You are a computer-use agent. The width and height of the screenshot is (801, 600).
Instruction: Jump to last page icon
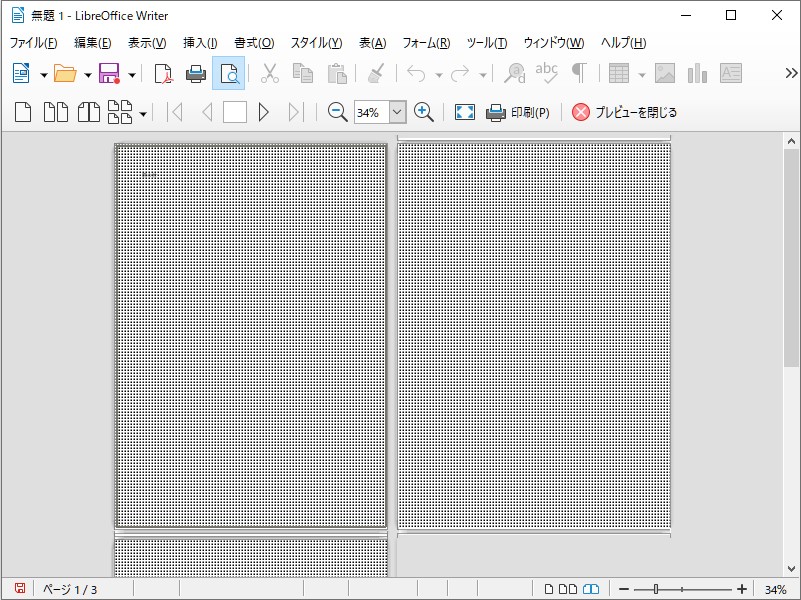[x=296, y=112]
